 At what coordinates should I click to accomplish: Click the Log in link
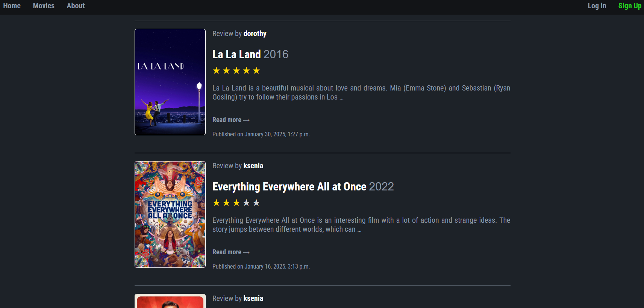(x=597, y=6)
